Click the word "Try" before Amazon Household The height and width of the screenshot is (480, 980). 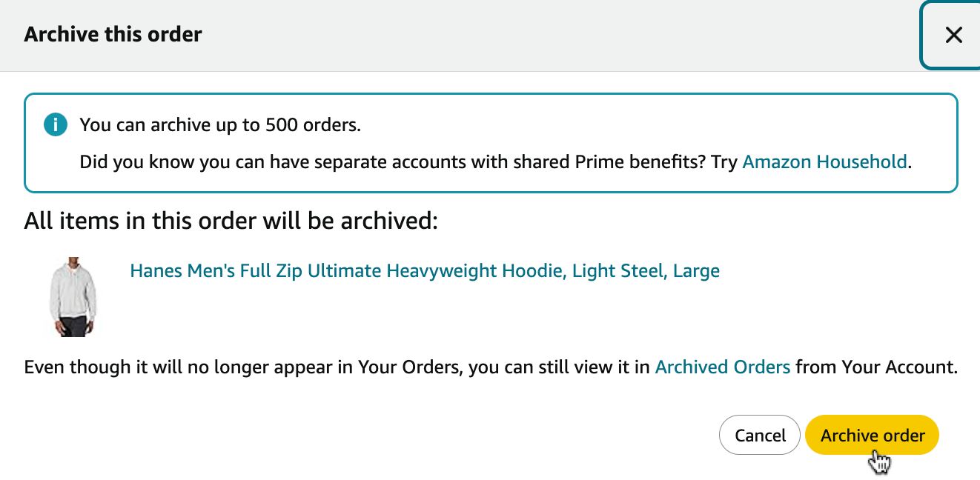(x=724, y=161)
